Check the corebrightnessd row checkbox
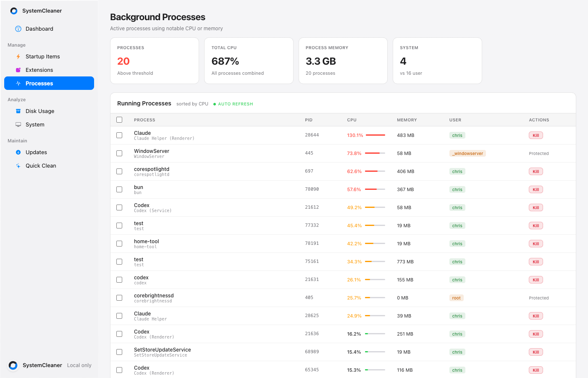The height and width of the screenshot is (378, 588). [x=119, y=298]
